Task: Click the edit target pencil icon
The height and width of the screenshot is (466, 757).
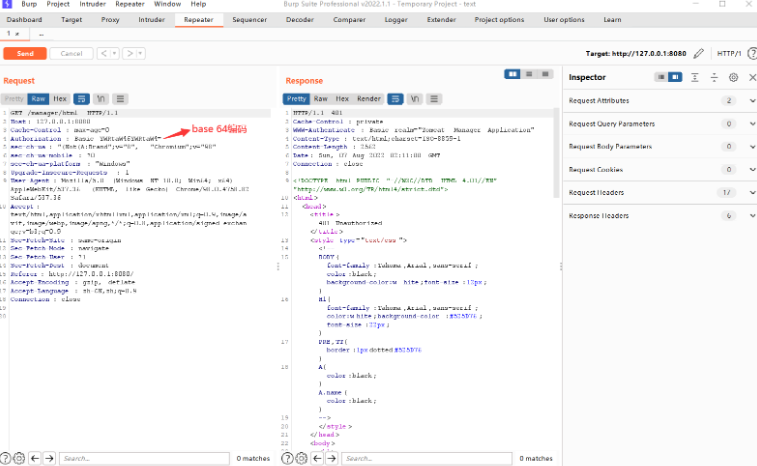Action: (699, 53)
